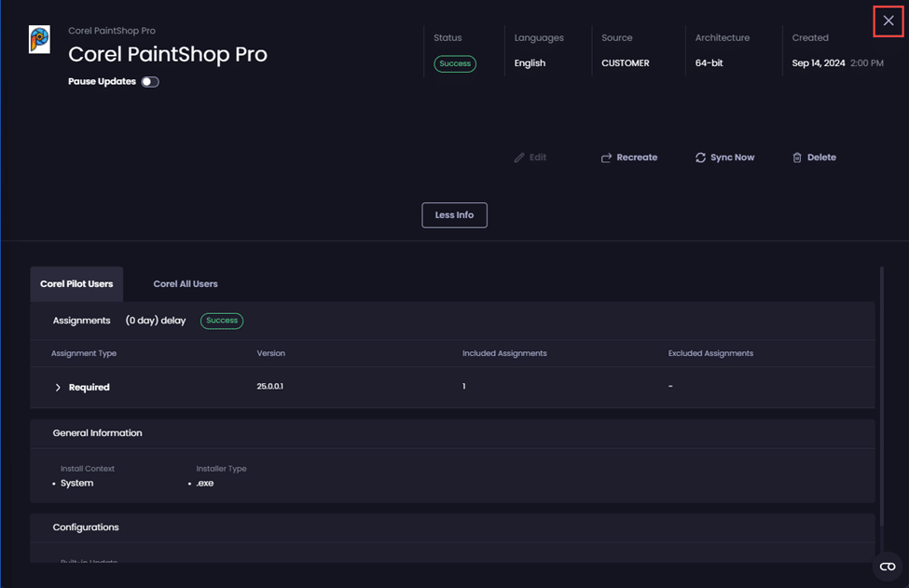Viewport: 909px width, 588px height.
Task: Click the Delete trash can icon
Action: tap(797, 158)
